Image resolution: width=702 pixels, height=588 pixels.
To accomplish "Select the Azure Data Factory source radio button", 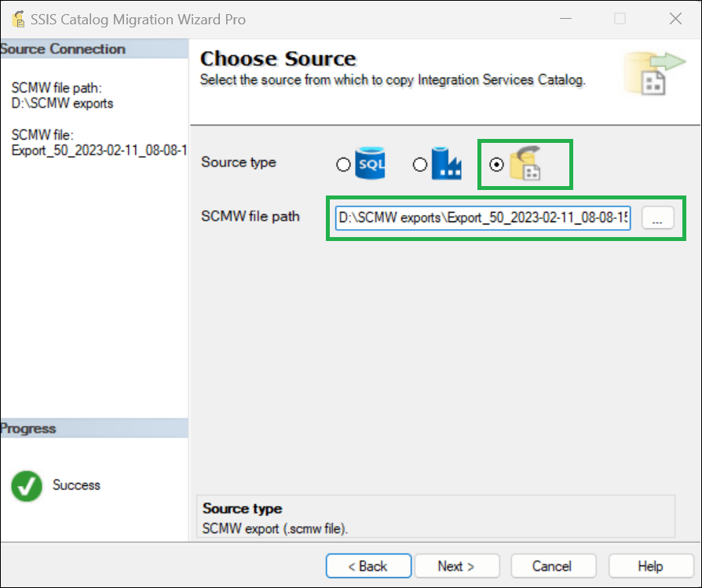I will click(x=420, y=165).
